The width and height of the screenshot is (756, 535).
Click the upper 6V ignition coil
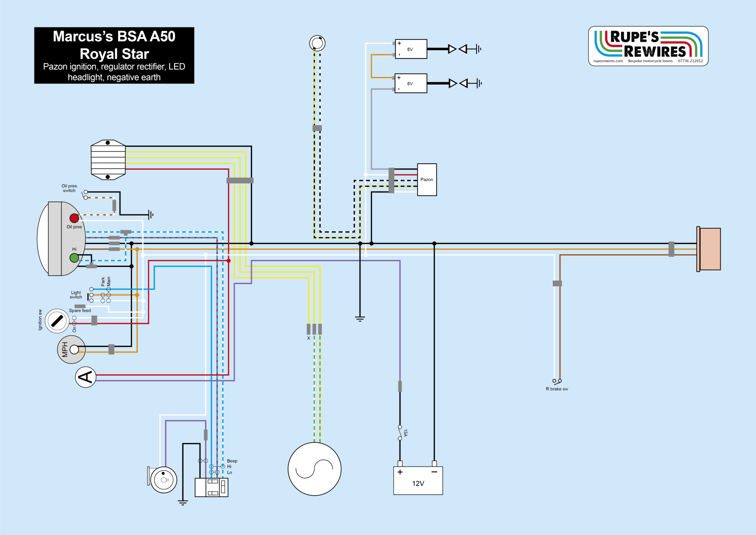[411, 49]
